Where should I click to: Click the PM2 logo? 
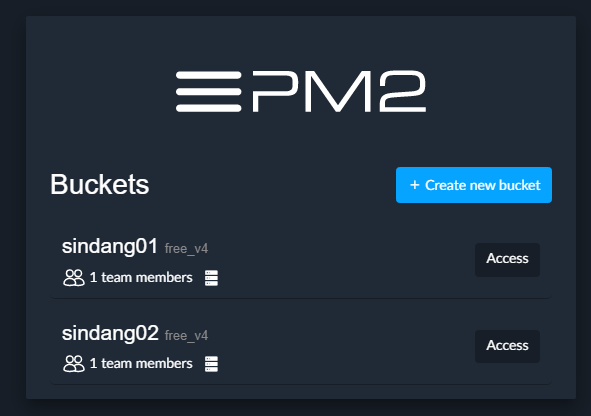point(301,92)
